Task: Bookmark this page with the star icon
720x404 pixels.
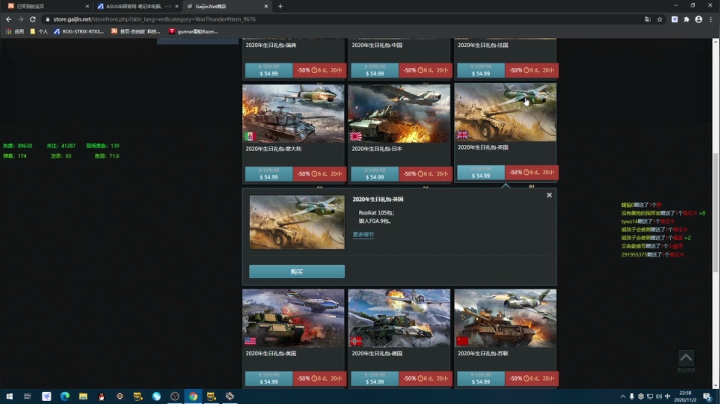Action: (x=659, y=19)
